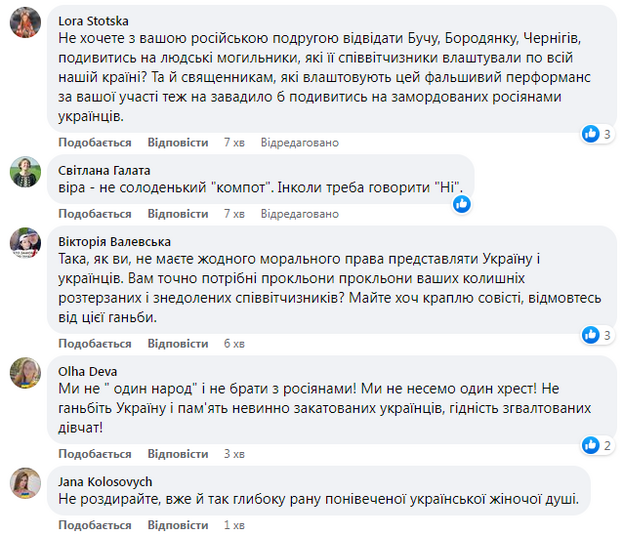View like reactions on Lora Stotska's comment
The image size is (623, 535).
coord(597,133)
